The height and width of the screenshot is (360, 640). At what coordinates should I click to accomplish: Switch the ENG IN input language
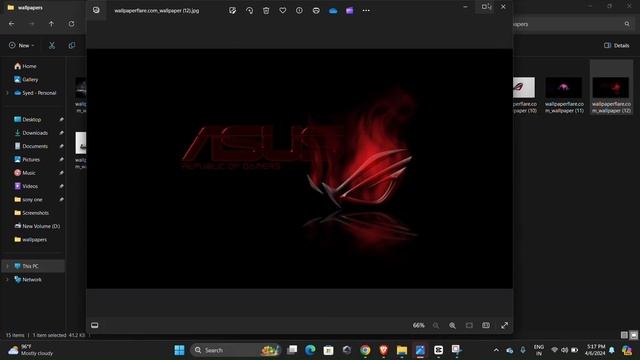pos(539,350)
